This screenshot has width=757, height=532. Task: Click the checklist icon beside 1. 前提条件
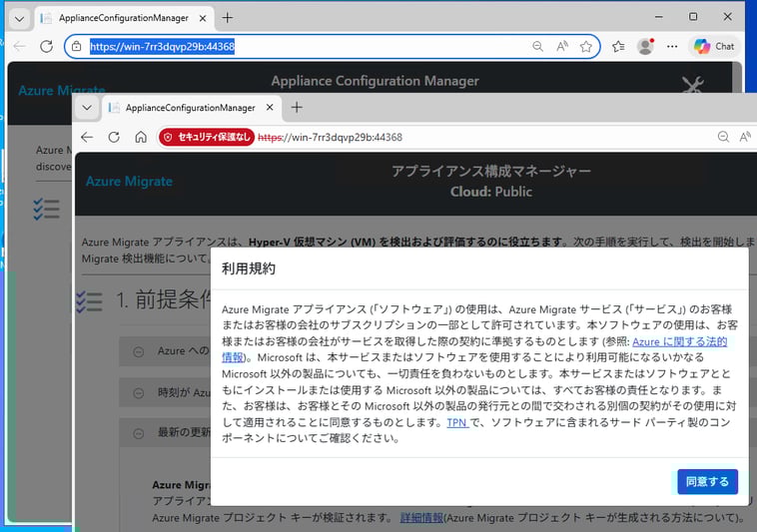[89, 302]
